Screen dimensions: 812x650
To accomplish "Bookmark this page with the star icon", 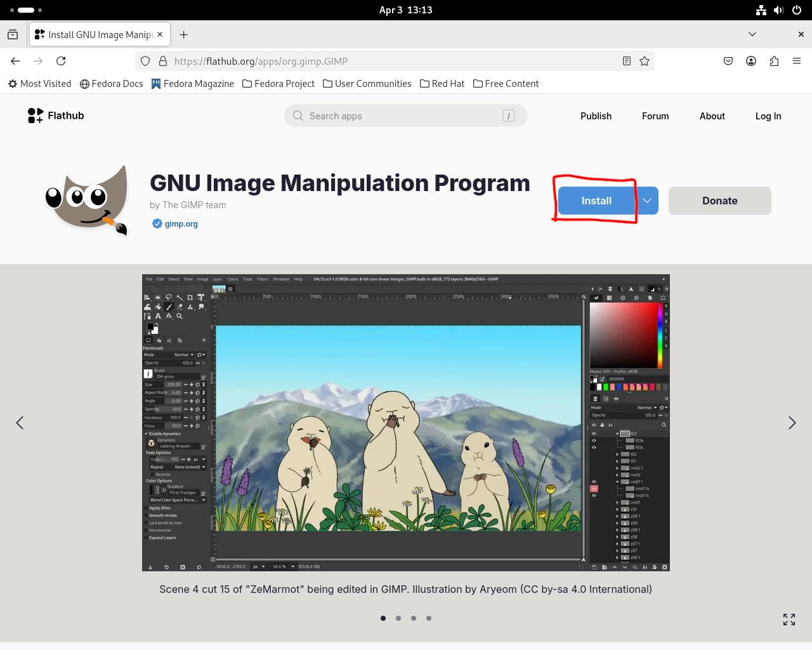I will click(x=645, y=61).
